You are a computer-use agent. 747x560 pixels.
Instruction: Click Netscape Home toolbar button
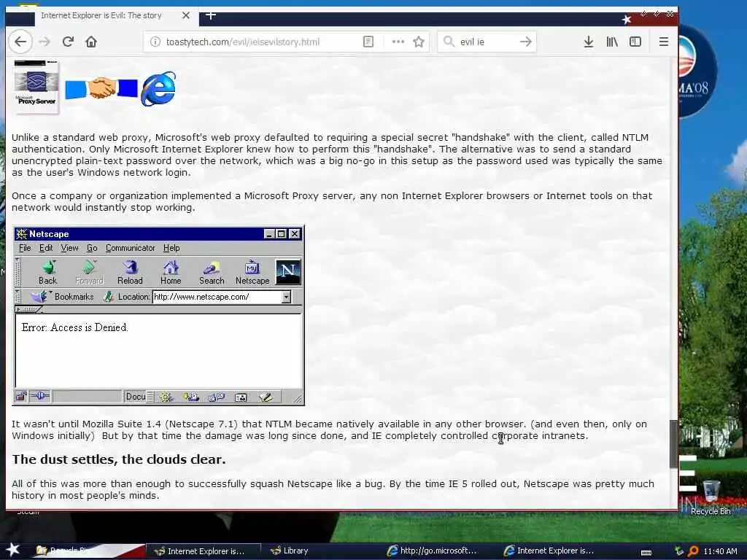click(171, 273)
